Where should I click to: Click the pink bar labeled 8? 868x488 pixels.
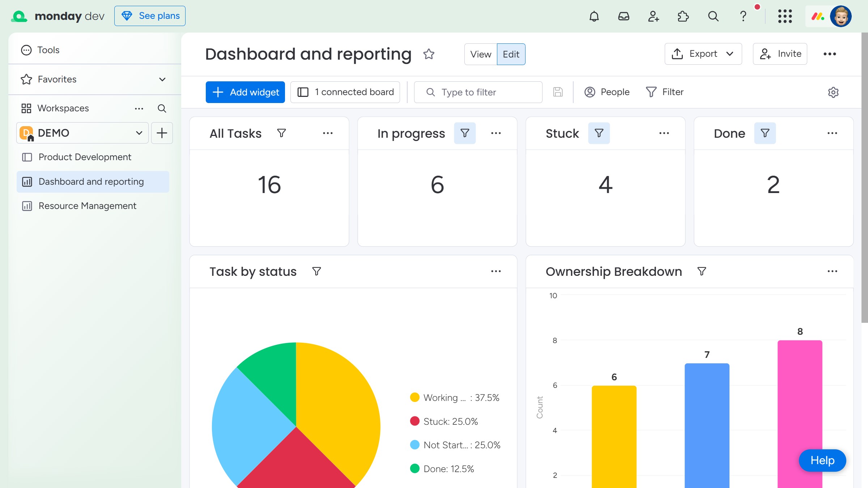tap(800, 414)
